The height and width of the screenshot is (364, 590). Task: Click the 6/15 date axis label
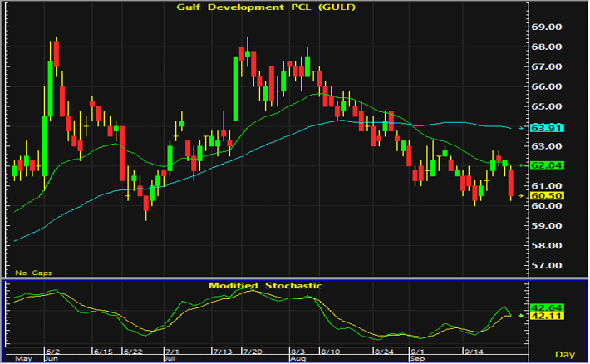point(103,352)
